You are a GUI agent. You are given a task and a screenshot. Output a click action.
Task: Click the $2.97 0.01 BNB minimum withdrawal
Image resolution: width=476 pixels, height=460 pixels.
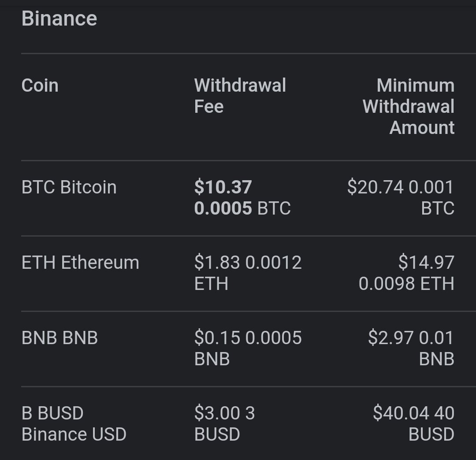411,349
